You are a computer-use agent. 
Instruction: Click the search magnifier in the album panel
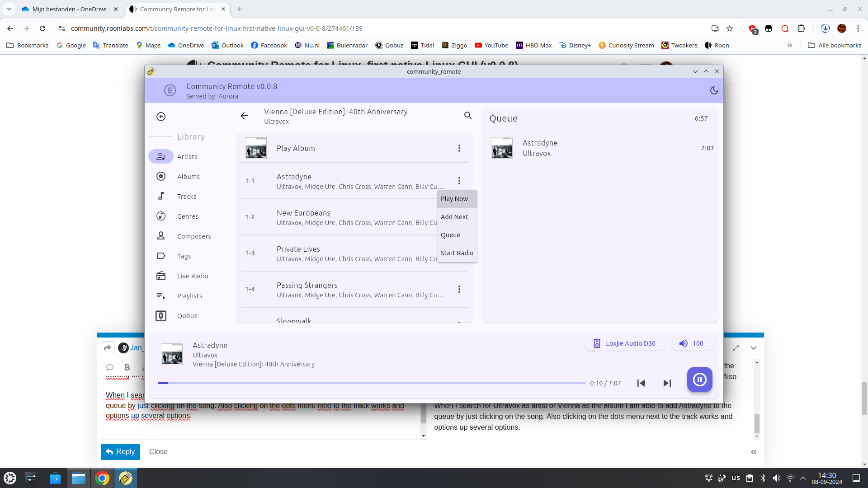tap(468, 116)
